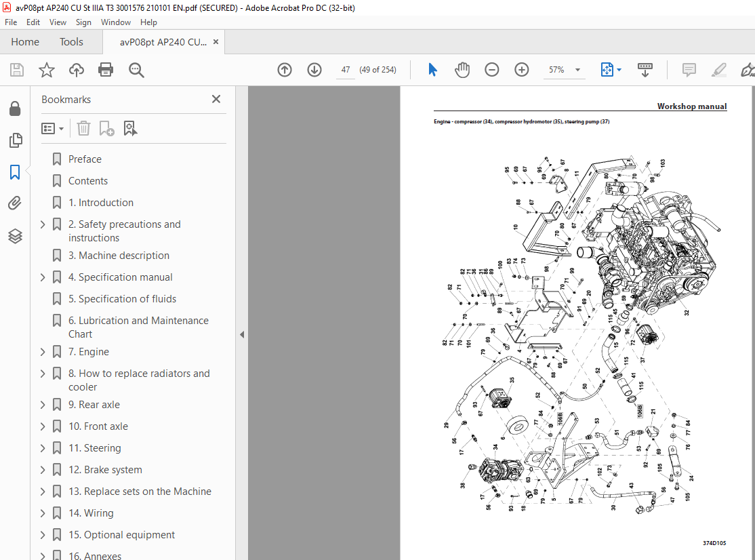Viewport: 755px width, 560px height.
Task: Open the zoom percentage dropdown
Action: 578,70
